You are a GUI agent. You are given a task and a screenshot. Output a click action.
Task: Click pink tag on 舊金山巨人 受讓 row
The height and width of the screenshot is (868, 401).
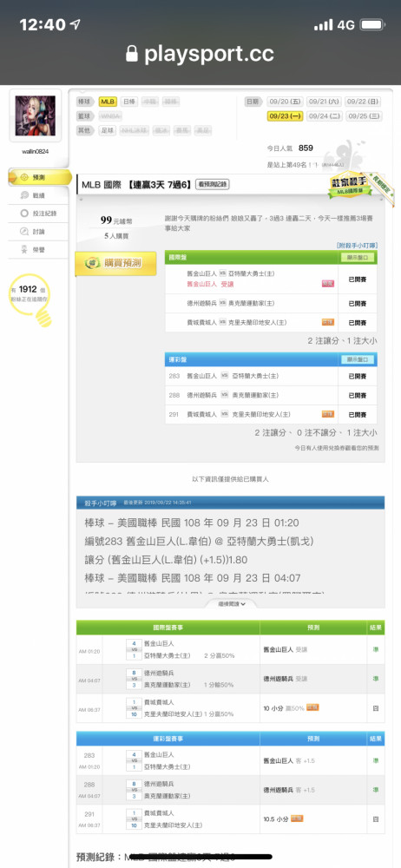328,284
